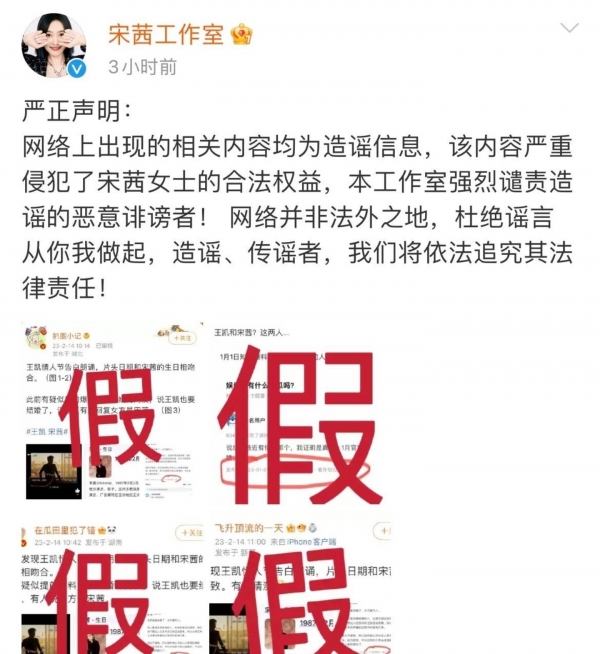View the 3小时前 post timestamp

(142, 67)
